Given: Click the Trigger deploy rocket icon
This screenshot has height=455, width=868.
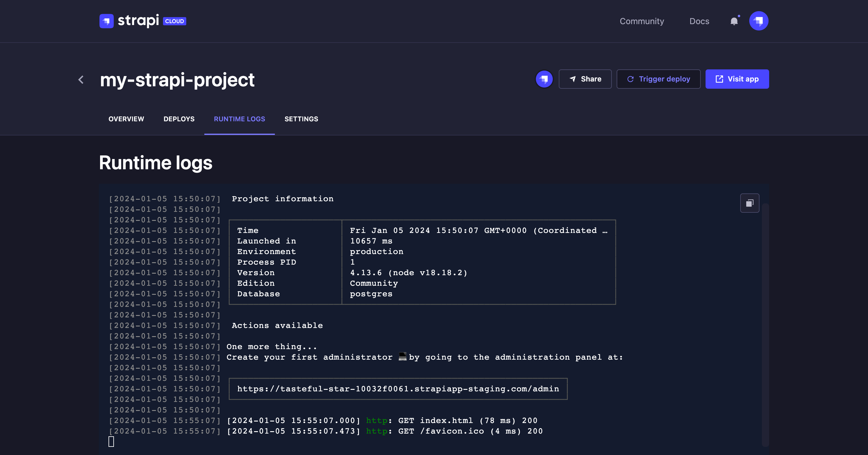Looking at the screenshot, I should pyautogui.click(x=630, y=79).
